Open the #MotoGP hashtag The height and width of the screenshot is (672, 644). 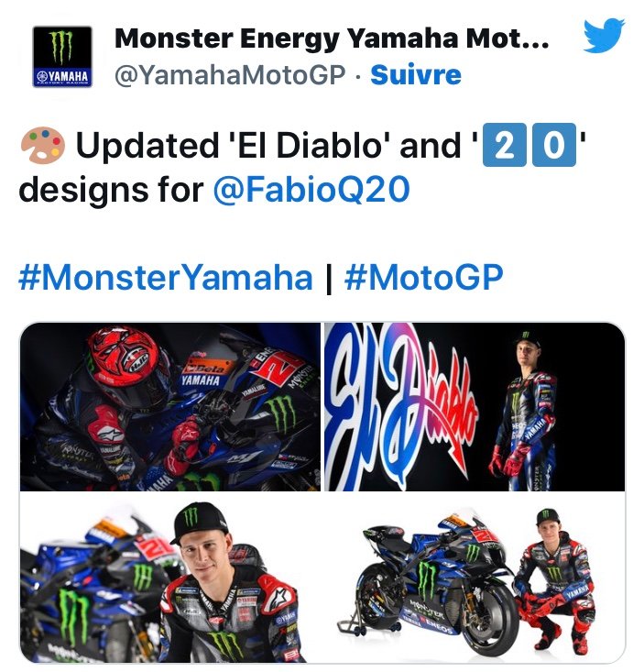(424, 277)
